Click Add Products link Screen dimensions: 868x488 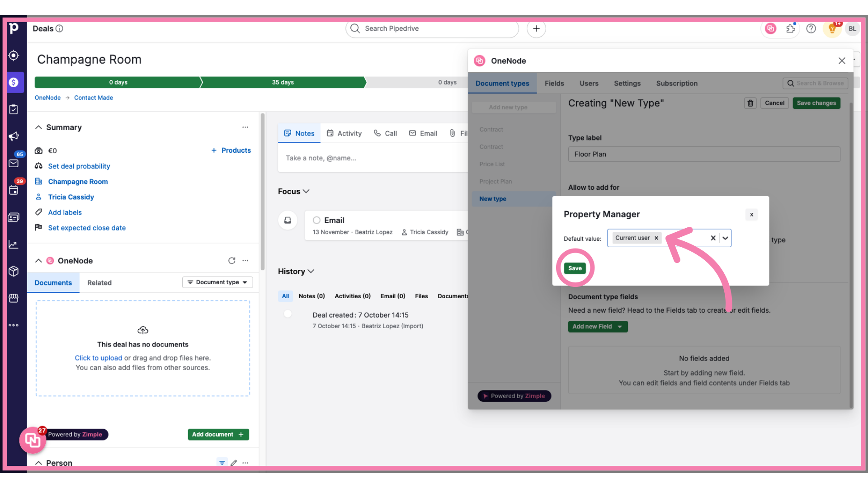(231, 150)
